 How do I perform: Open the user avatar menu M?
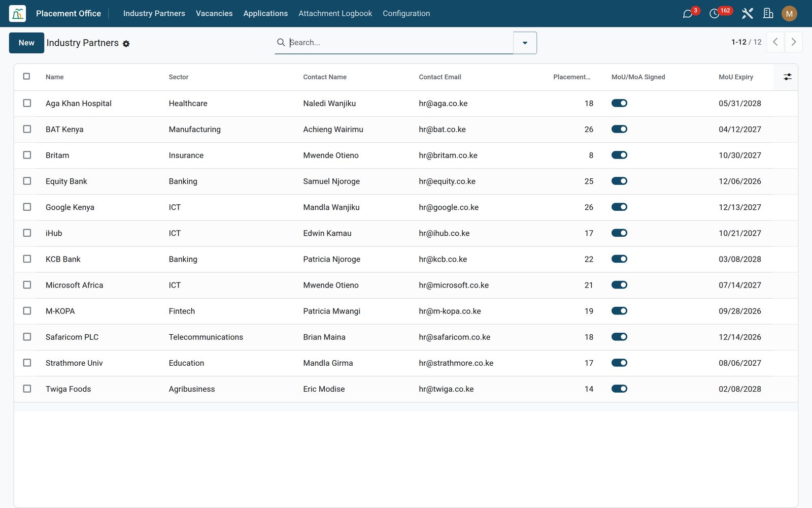coord(789,14)
